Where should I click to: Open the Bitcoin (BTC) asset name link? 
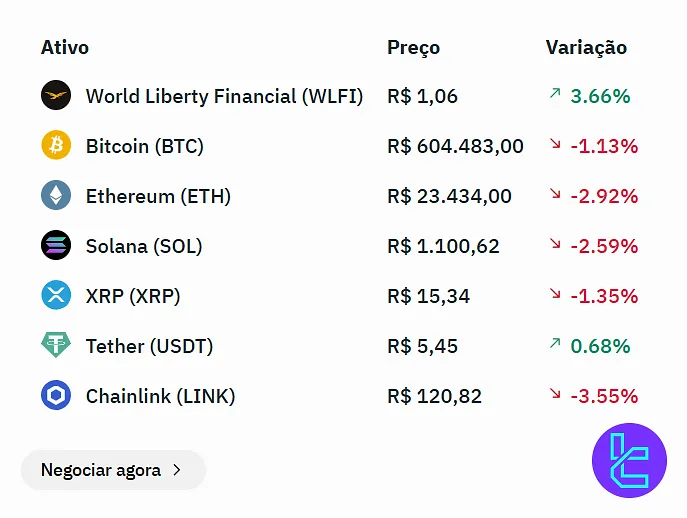click(x=144, y=146)
